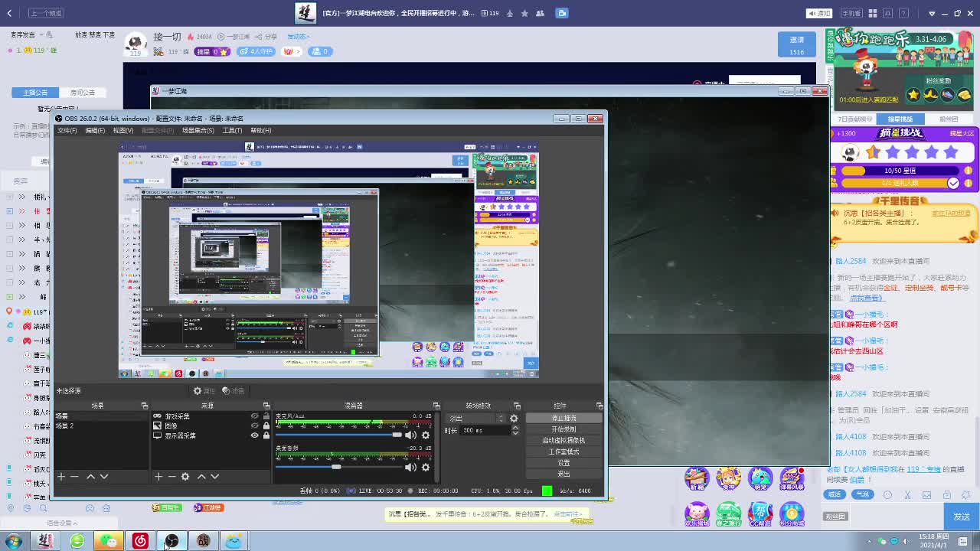Open the 场景集合(S) menu in OBS

(x=198, y=130)
